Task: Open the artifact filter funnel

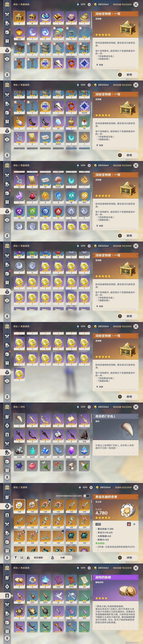Action: [x=16, y=557]
